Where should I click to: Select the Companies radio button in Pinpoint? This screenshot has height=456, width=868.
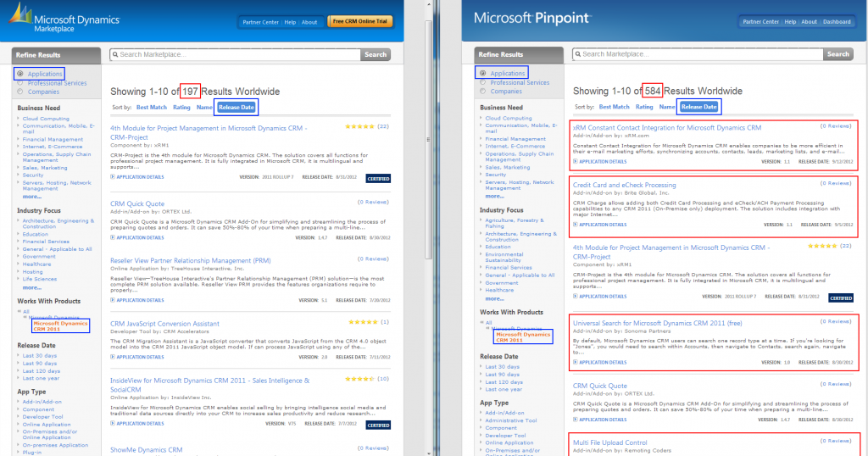482,92
